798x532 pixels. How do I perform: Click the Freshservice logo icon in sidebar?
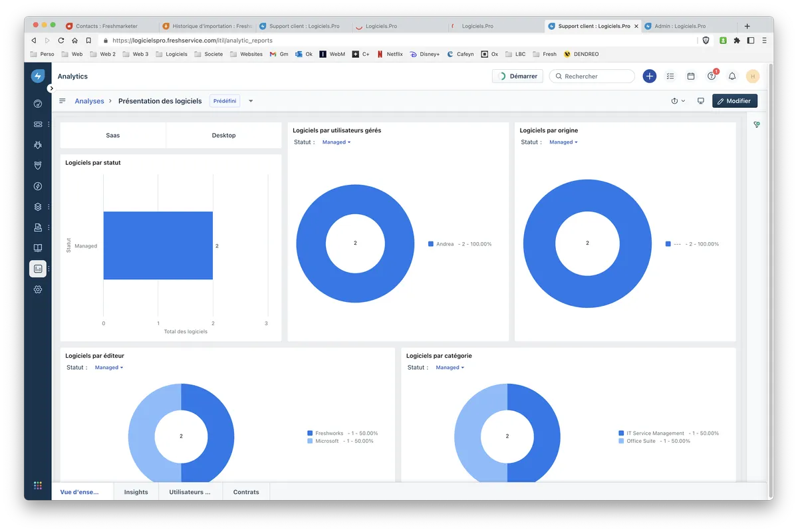tap(38, 76)
